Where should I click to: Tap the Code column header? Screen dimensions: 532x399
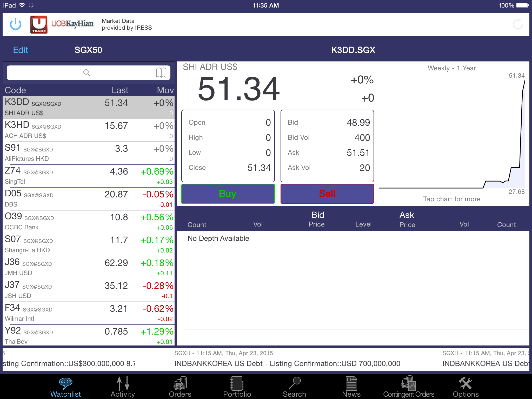coord(15,90)
